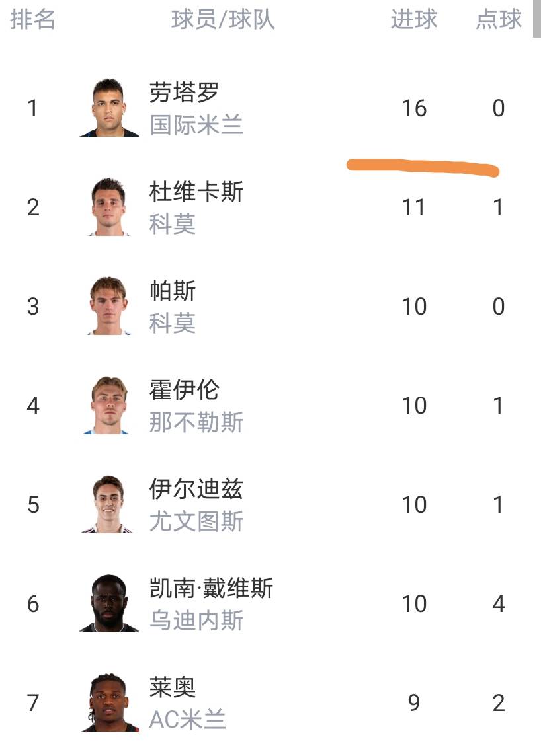Image resolution: width=541 pixels, height=756 pixels.
Task: Open 那不勒斯 team link
Action: (196, 422)
